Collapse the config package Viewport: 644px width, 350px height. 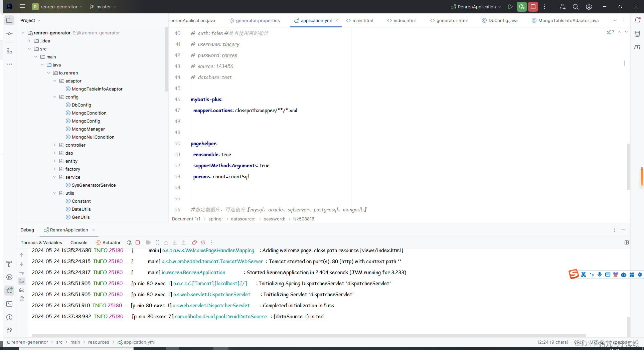(55, 97)
